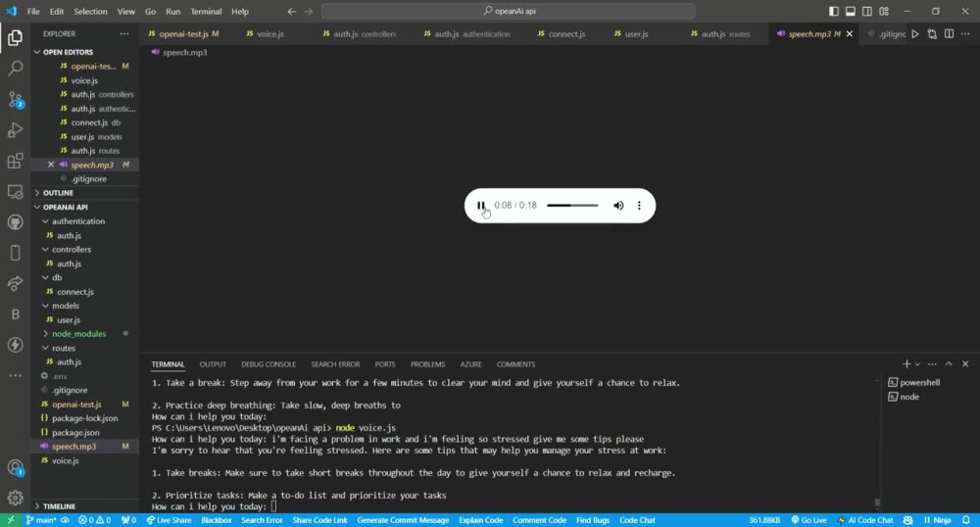980x527 pixels.
Task: Open the Blackbox B icon in activity bar
Action: pos(15,314)
